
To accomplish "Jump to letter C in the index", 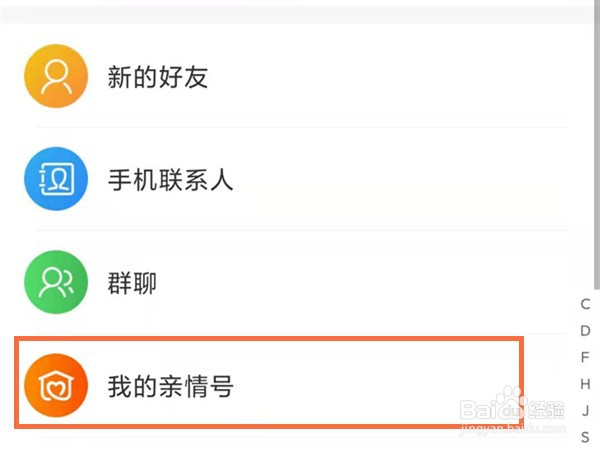I will (x=586, y=304).
